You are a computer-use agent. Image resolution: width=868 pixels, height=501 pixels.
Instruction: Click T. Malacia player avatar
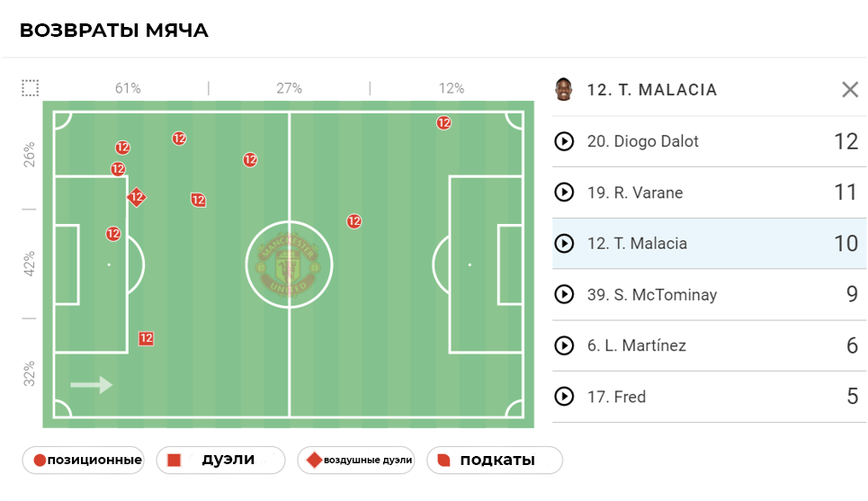564,89
